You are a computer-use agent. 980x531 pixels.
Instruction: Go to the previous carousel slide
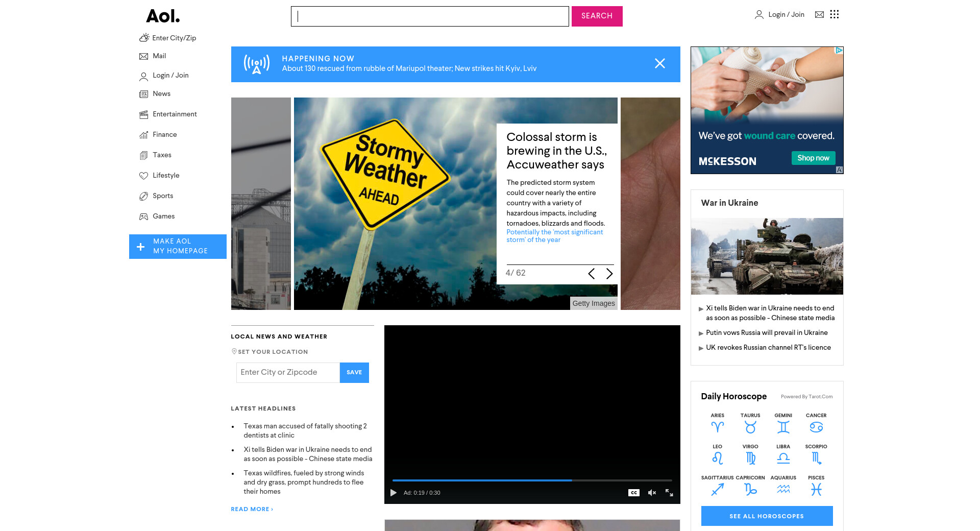(591, 274)
